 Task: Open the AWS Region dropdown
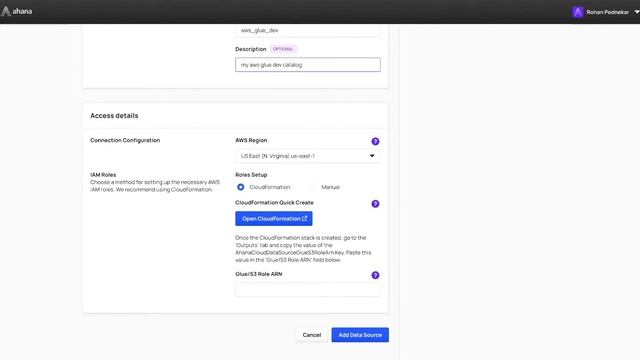(x=308, y=156)
